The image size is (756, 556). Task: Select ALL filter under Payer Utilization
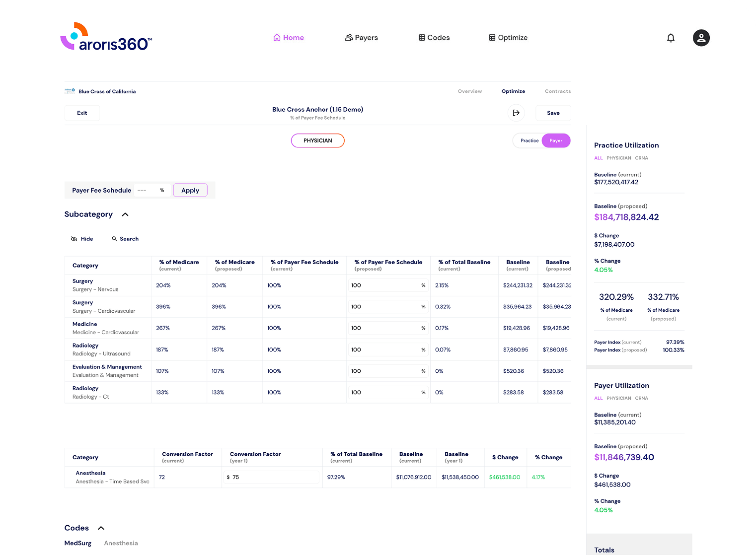click(x=599, y=398)
